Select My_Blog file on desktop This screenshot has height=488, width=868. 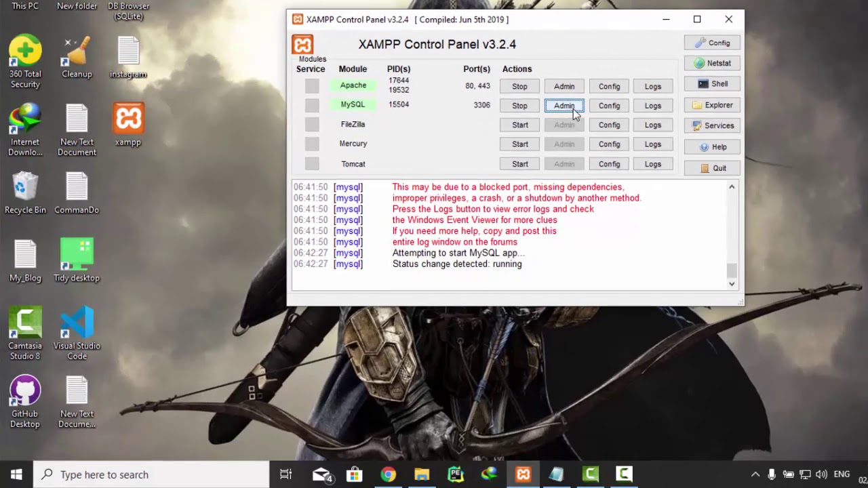[25, 260]
